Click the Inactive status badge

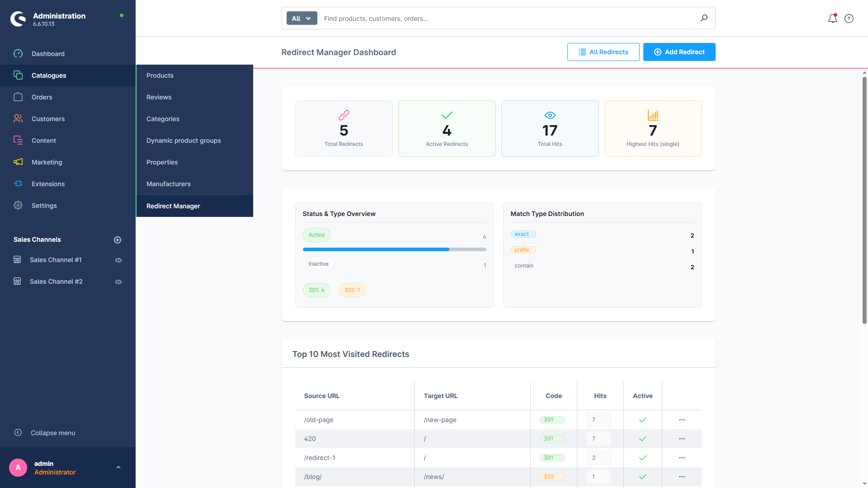(318, 264)
